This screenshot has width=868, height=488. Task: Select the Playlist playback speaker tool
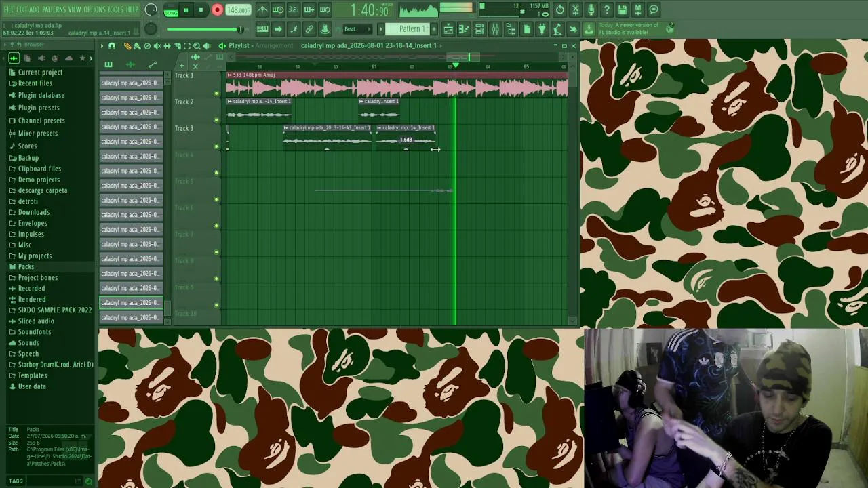click(x=207, y=46)
